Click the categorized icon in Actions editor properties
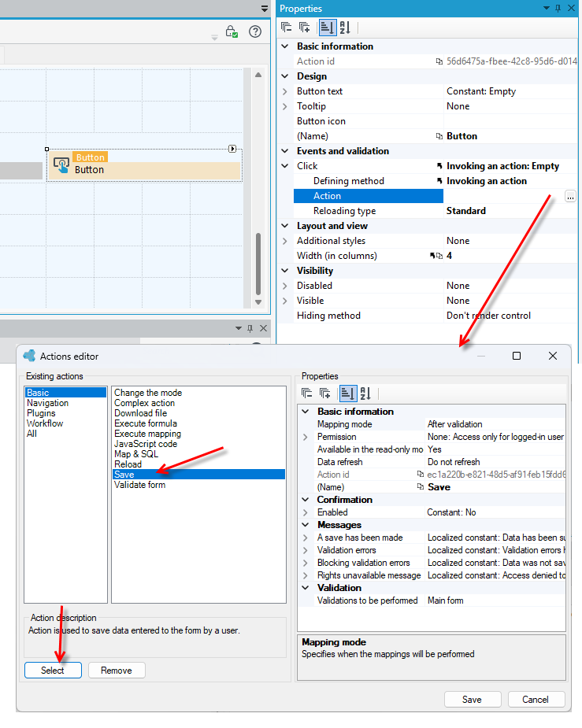Image resolution: width=582 pixels, height=728 pixels. coord(347,394)
